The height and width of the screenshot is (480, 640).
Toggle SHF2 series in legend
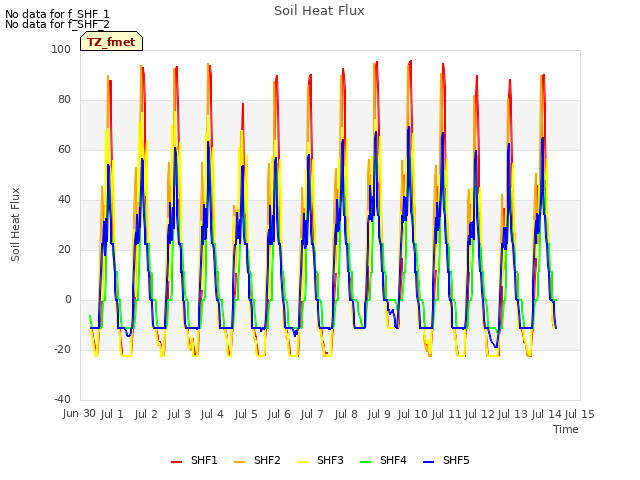coord(258,460)
